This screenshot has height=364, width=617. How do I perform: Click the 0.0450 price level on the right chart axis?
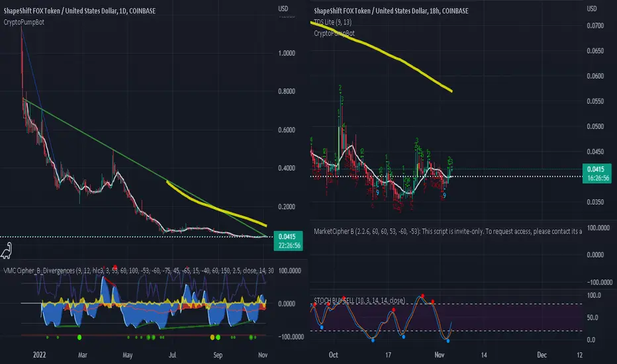tap(595, 152)
